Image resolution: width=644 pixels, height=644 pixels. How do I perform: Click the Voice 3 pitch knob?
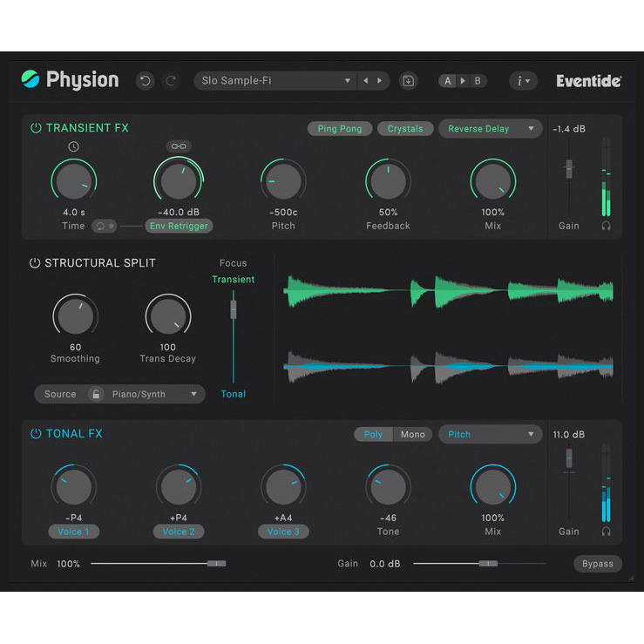pos(283,486)
